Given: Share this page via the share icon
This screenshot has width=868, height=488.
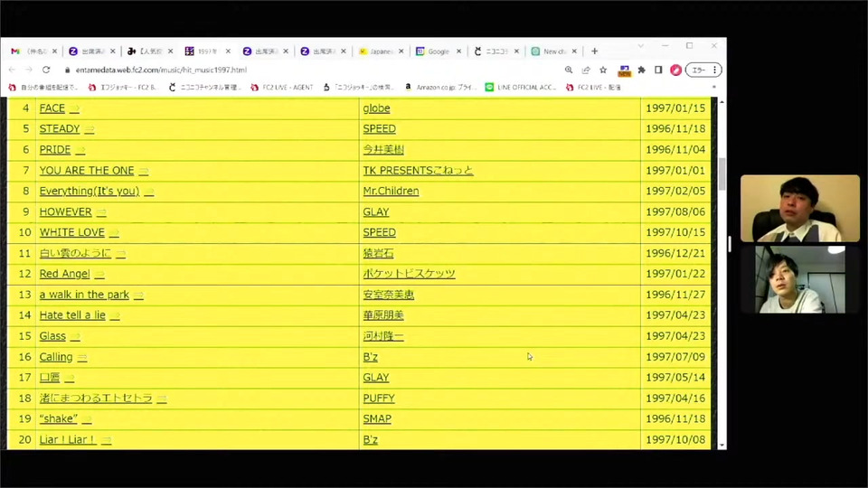Looking at the screenshot, I should tap(586, 70).
